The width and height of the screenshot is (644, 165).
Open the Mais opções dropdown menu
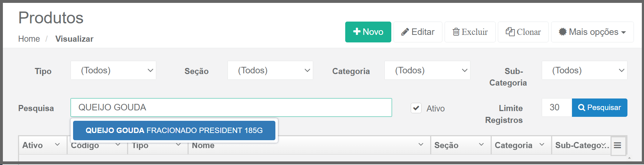tap(592, 32)
